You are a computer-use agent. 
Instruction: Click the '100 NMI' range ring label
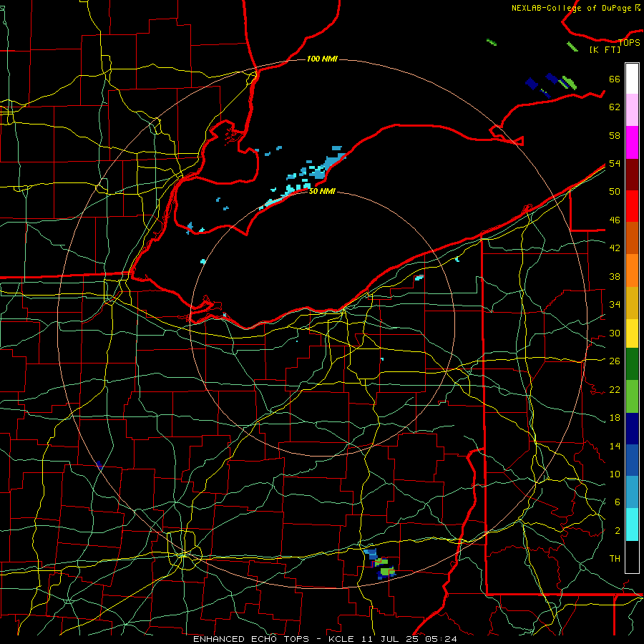[322, 59]
